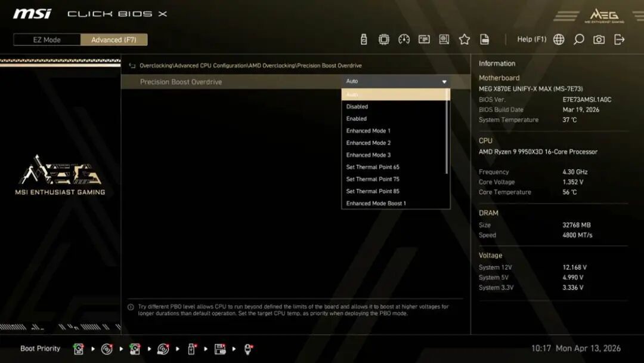Click the CPU chip toolbar icon
Image resolution: width=644 pixels, height=363 pixels.
pos(383,39)
